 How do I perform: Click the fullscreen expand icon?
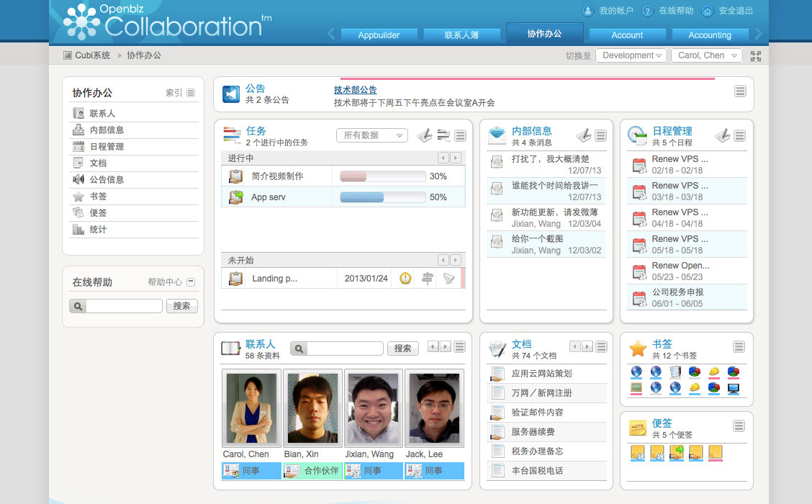(x=755, y=55)
